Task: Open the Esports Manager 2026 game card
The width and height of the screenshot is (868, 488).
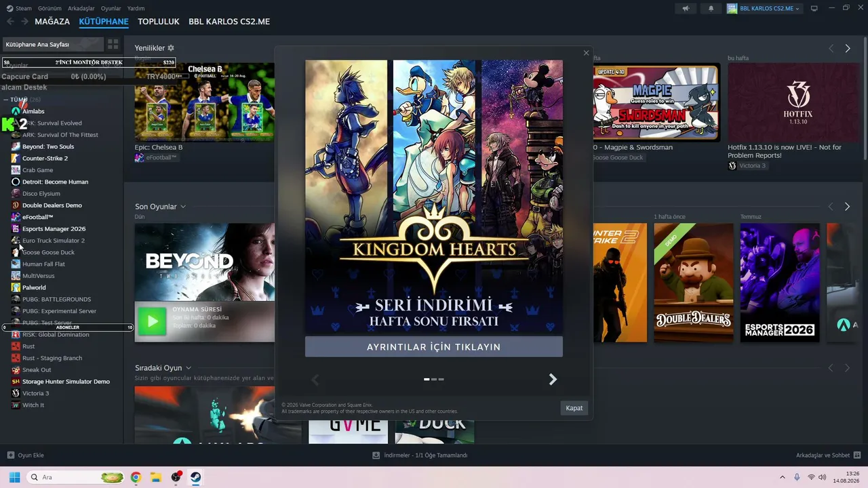Action: (780, 283)
